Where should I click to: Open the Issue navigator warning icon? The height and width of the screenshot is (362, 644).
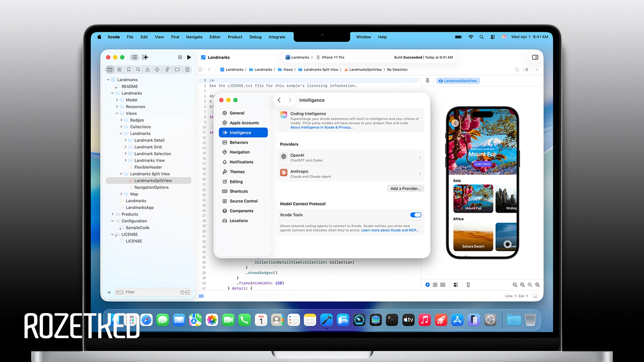(x=147, y=69)
